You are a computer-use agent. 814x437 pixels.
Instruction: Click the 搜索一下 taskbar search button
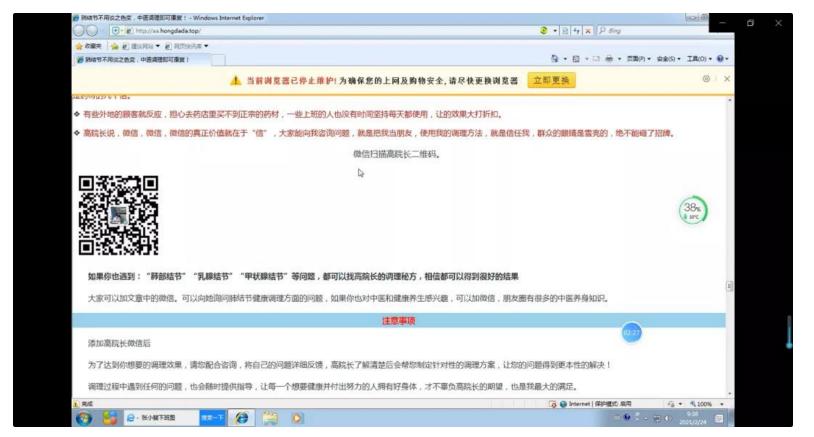[x=212, y=418]
